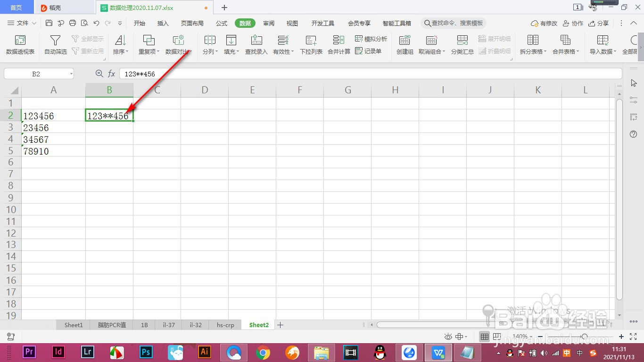This screenshot has height=362, width=644.
Task: Open QQ penguin from the taskbar
Action: (x=380, y=352)
